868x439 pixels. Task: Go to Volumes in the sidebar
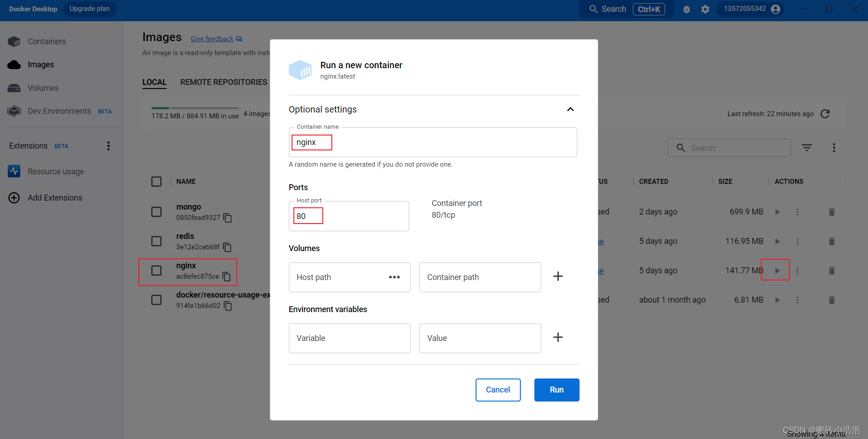tap(43, 88)
